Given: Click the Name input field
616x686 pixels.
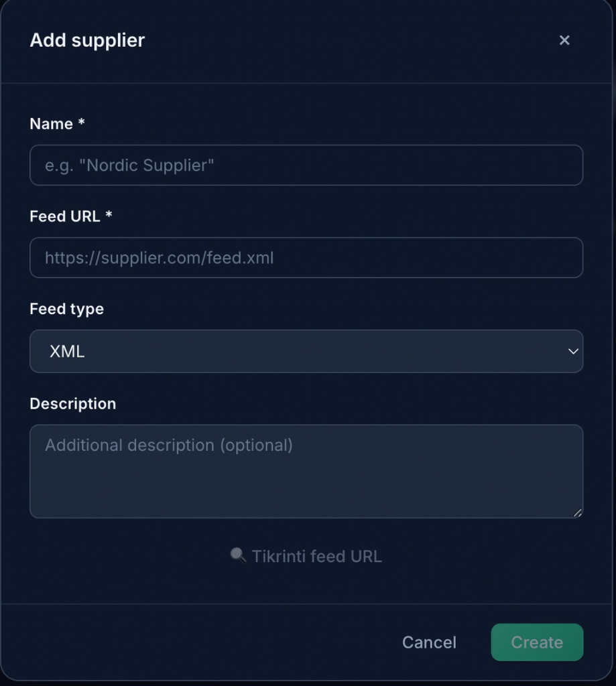Looking at the screenshot, I should click(x=306, y=165).
